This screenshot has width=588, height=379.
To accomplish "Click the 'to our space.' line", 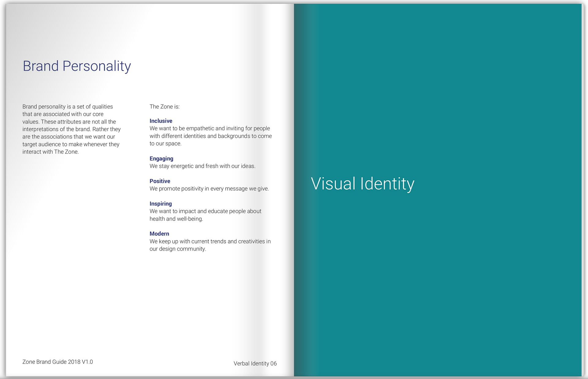I will click(165, 143).
